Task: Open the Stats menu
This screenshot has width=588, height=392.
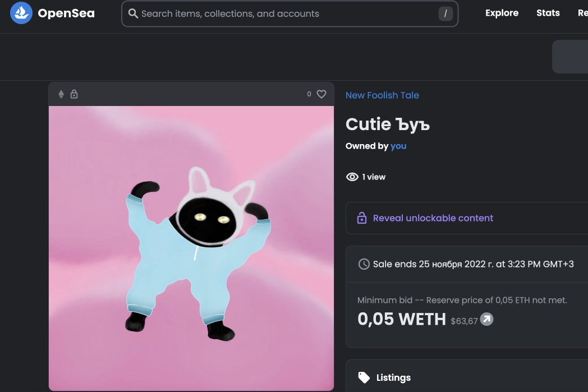Action: tap(548, 13)
